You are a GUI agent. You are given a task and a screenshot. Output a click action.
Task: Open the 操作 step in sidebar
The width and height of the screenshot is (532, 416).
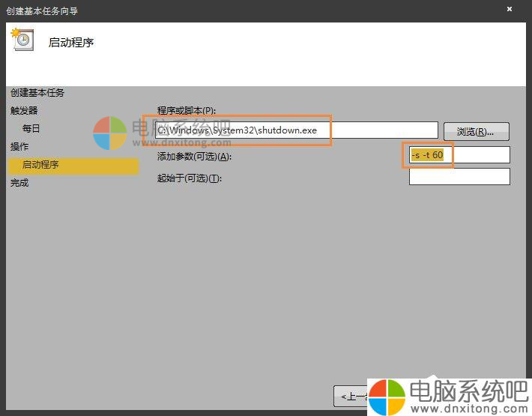pos(19,147)
